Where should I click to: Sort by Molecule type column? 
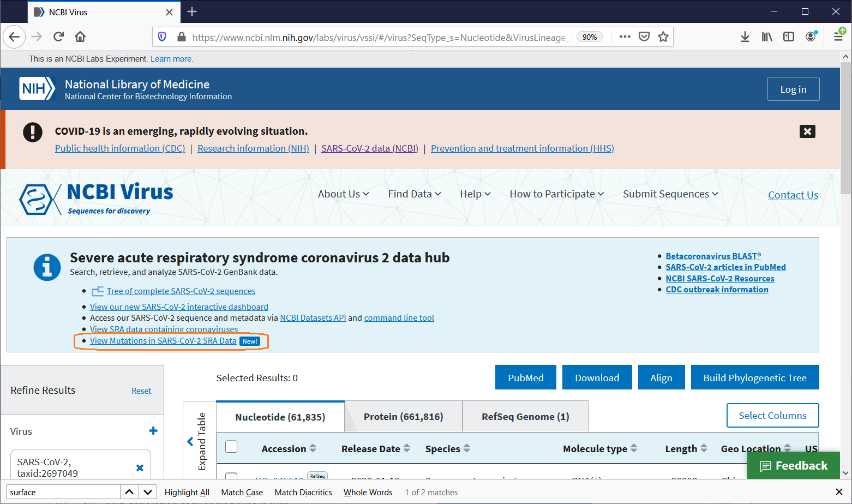[600, 448]
